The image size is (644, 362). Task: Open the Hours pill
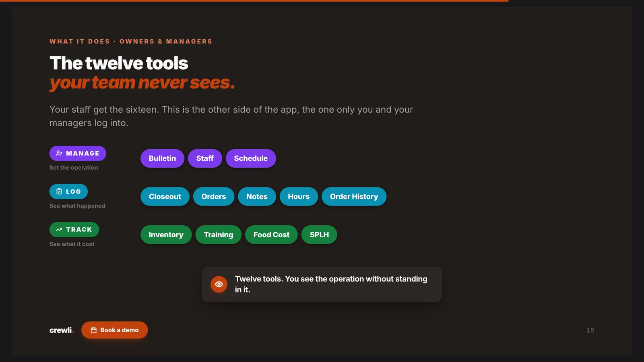click(299, 197)
